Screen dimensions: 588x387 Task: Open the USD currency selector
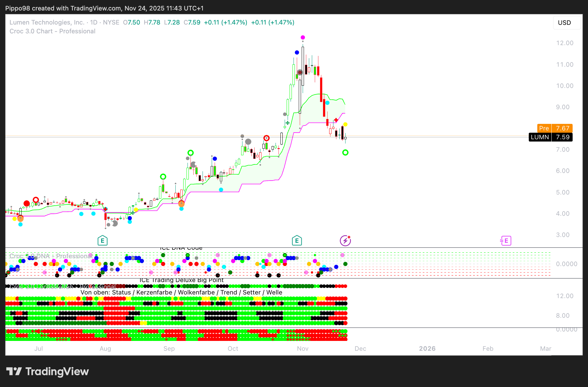click(564, 23)
